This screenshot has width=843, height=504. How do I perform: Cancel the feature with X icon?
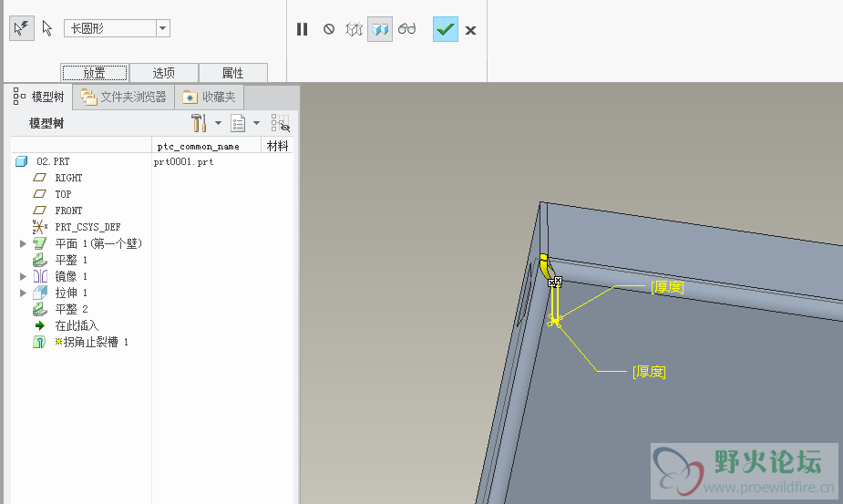[x=471, y=30]
